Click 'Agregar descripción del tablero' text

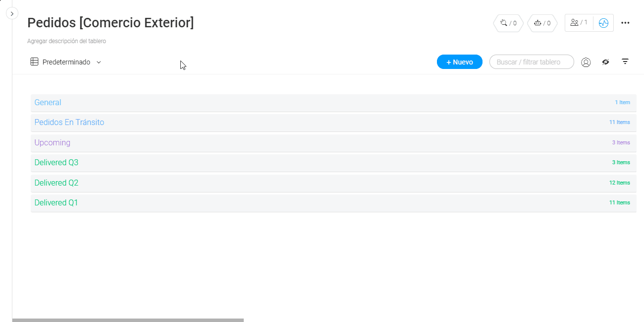pos(66,41)
